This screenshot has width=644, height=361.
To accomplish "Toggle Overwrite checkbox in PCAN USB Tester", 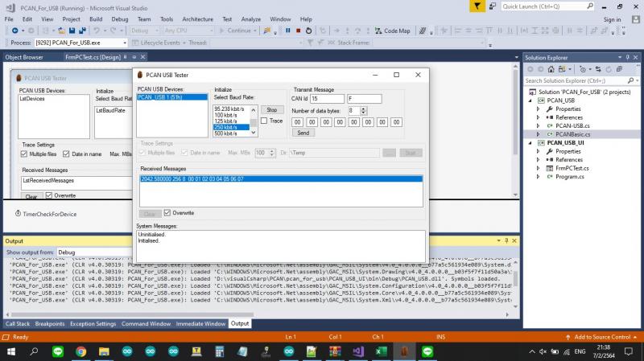I will pos(167,212).
